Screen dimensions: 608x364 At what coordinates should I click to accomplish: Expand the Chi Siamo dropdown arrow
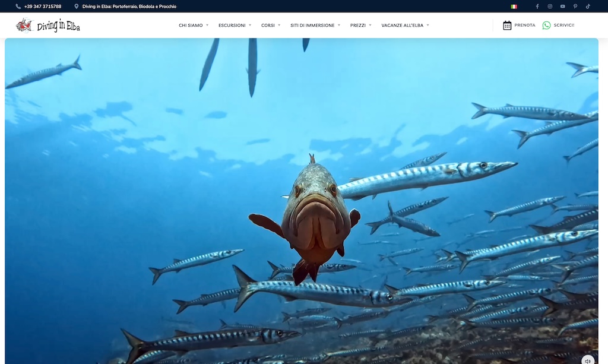pyautogui.click(x=207, y=26)
